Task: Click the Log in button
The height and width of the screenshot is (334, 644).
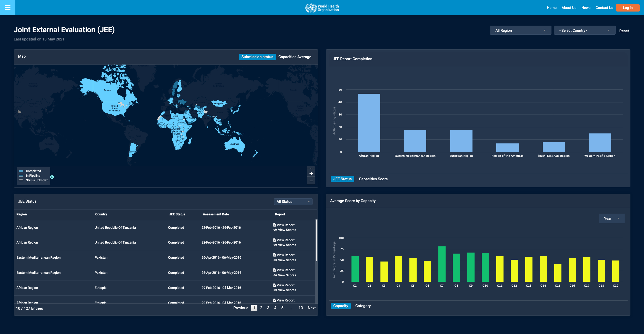Action: click(627, 8)
